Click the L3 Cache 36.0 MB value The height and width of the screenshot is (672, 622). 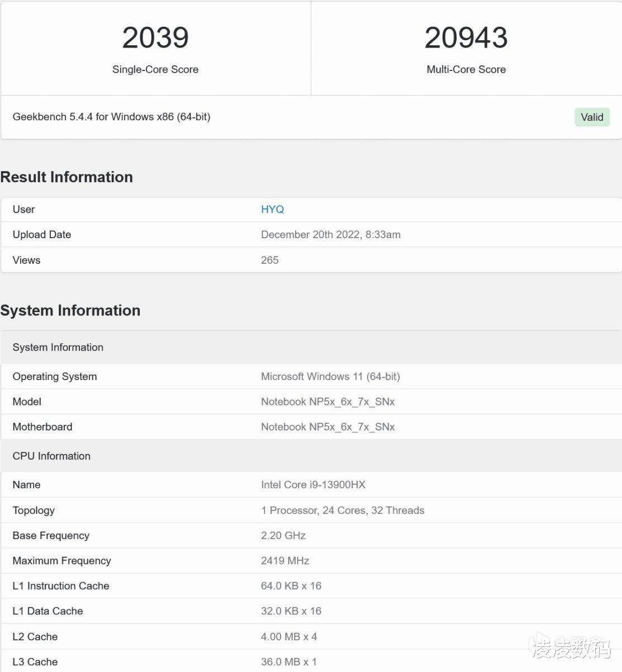(288, 661)
